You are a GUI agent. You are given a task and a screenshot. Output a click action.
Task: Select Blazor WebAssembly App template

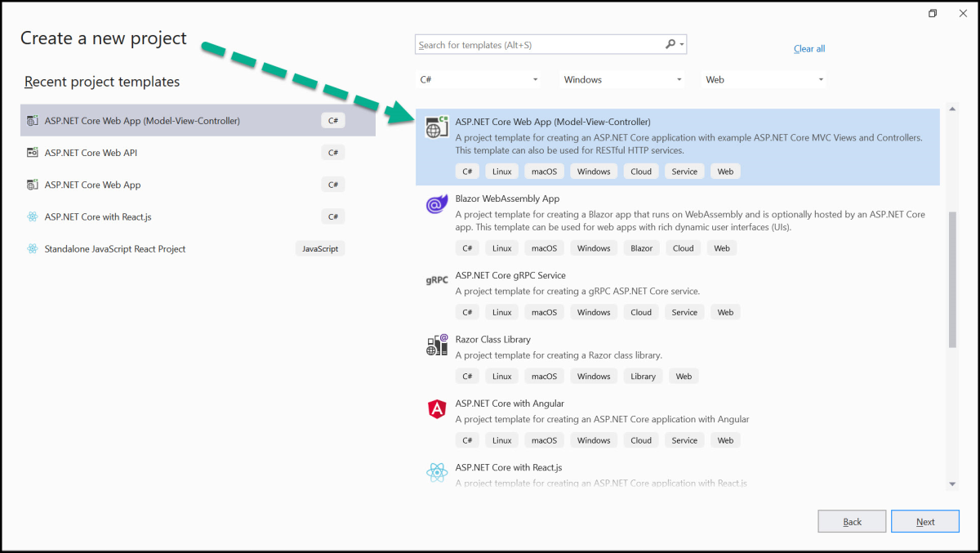tap(678, 224)
